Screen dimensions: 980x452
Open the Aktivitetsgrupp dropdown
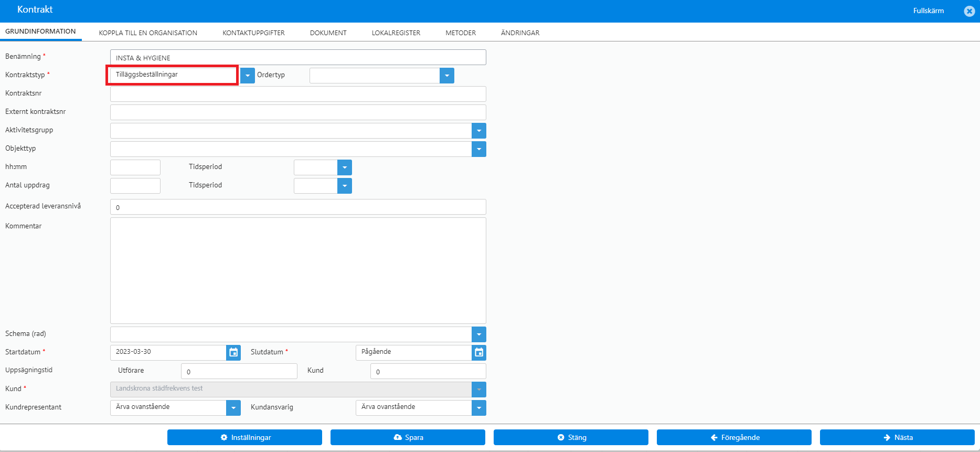[x=479, y=131]
